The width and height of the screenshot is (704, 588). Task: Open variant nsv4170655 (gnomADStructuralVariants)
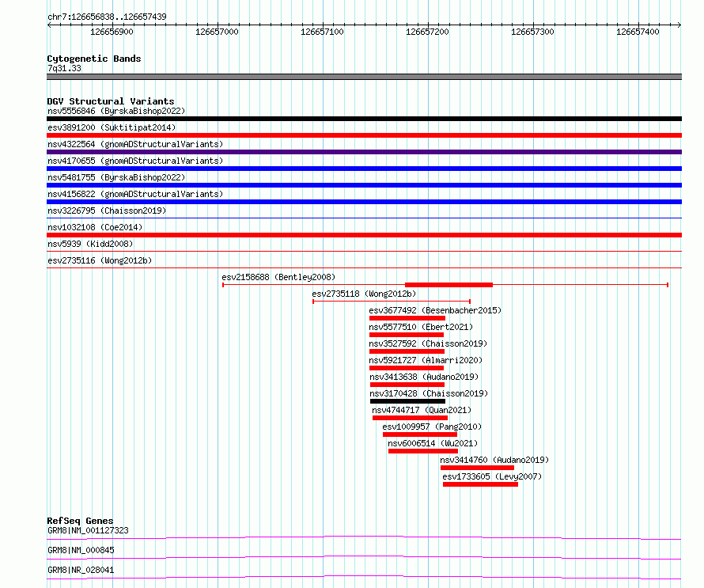tap(135, 161)
